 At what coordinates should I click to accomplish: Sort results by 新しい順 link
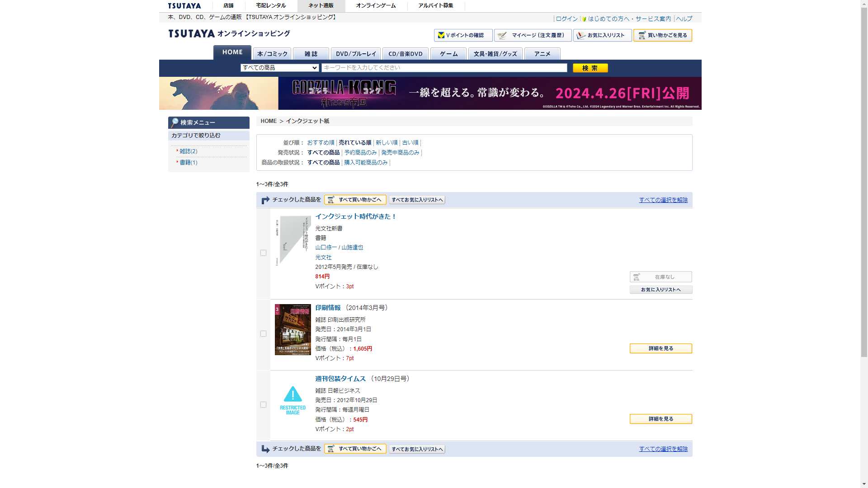tap(386, 143)
